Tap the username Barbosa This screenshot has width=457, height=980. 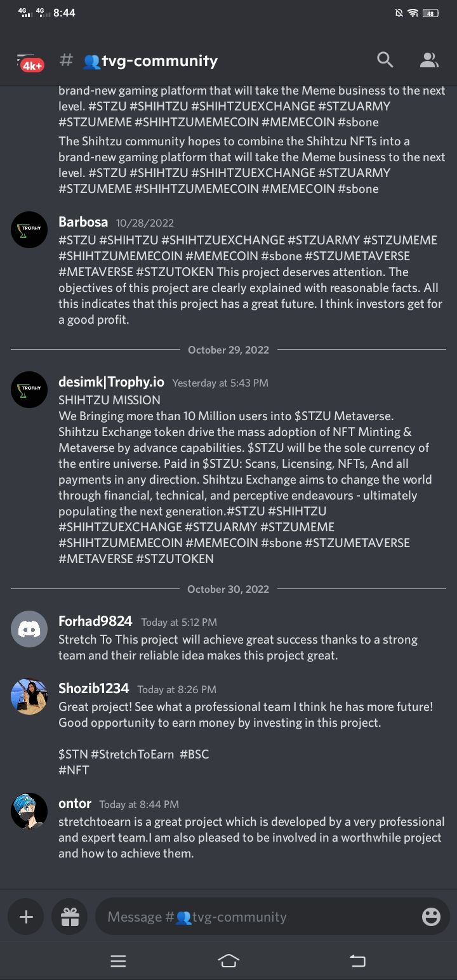tap(83, 222)
